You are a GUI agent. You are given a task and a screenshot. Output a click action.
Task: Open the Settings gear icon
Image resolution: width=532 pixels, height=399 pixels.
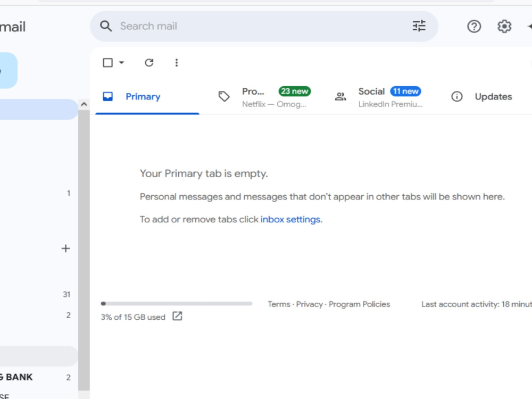(504, 26)
